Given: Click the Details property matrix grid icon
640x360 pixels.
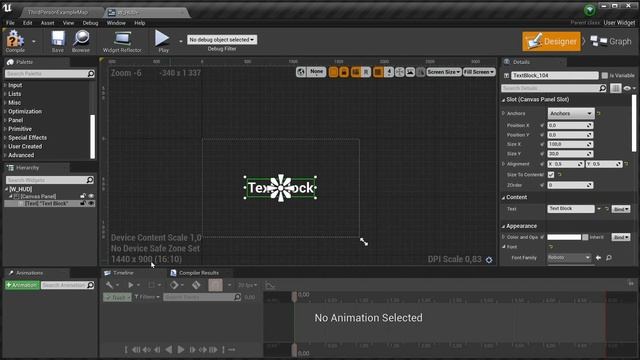Looking at the screenshot, I should [x=616, y=88].
